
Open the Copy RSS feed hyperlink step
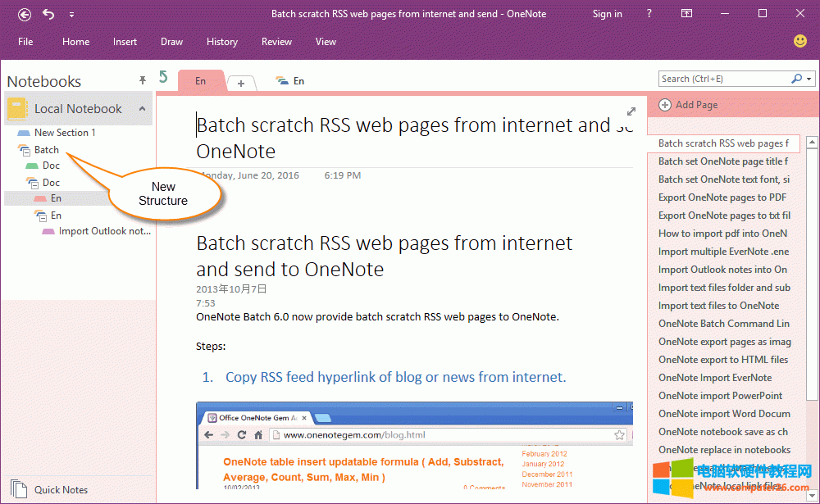pyautogui.click(x=395, y=377)
